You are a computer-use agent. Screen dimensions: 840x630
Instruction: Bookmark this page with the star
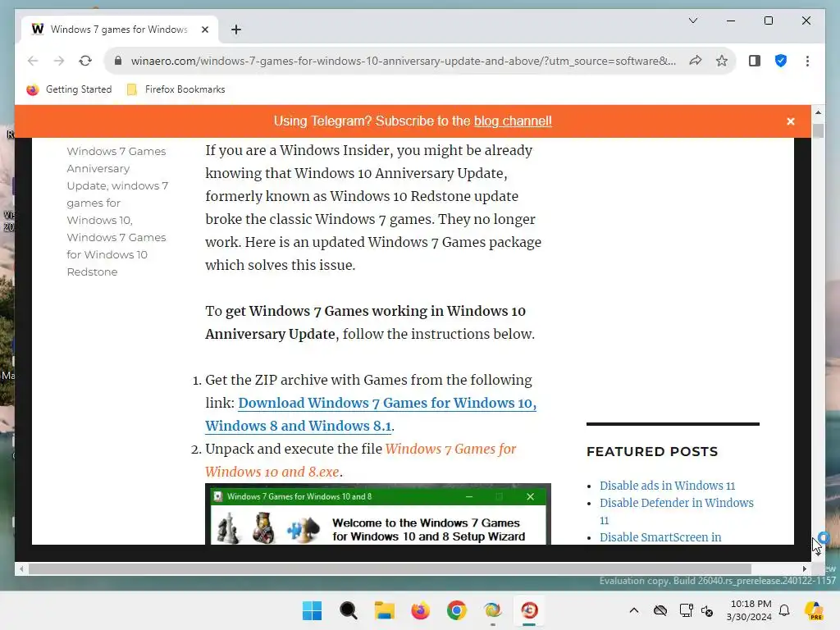(722, 61)
